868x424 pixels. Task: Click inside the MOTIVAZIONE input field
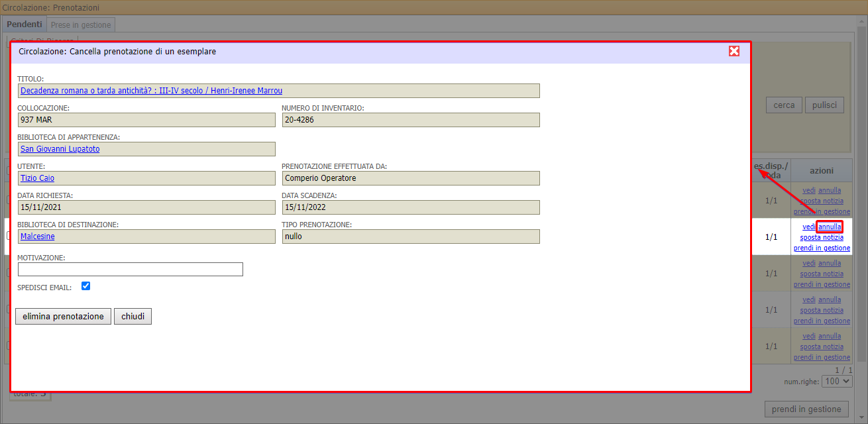(x=130, y=269)
